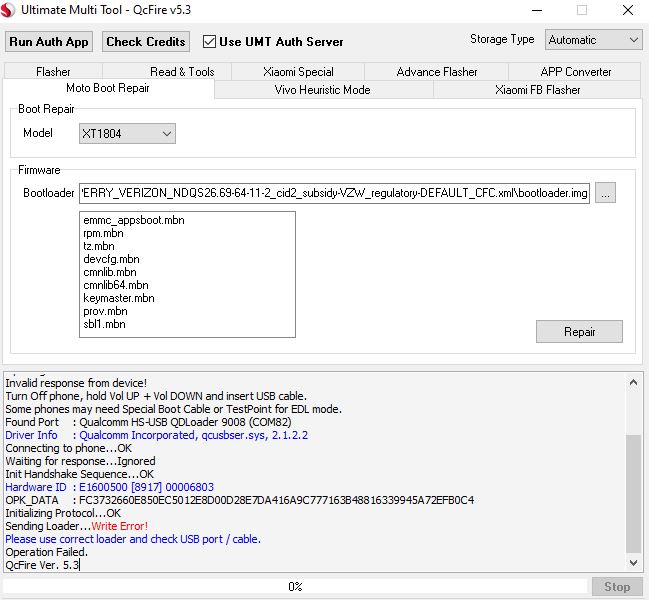Select rpm.mbn in file list

[103, 233]
